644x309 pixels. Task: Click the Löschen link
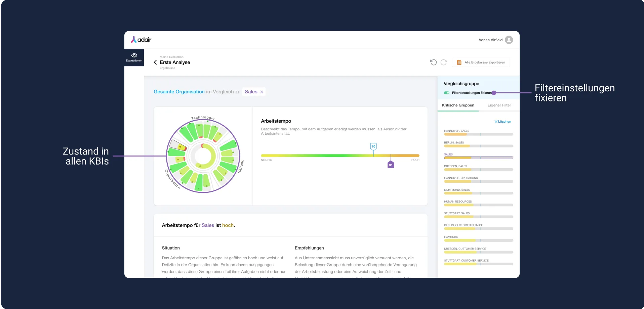(503, 122)
